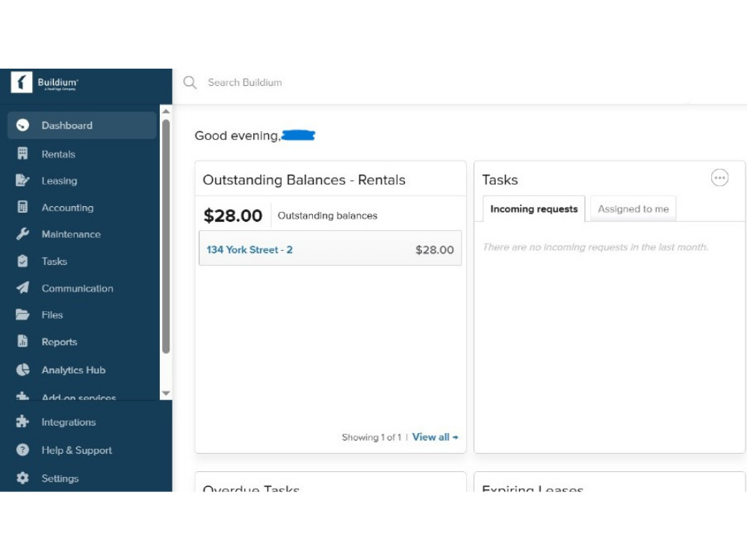The width and height of the screenshot is (747, 560).
Task: Click the Rentals building icon
Action: pos(22,153)
